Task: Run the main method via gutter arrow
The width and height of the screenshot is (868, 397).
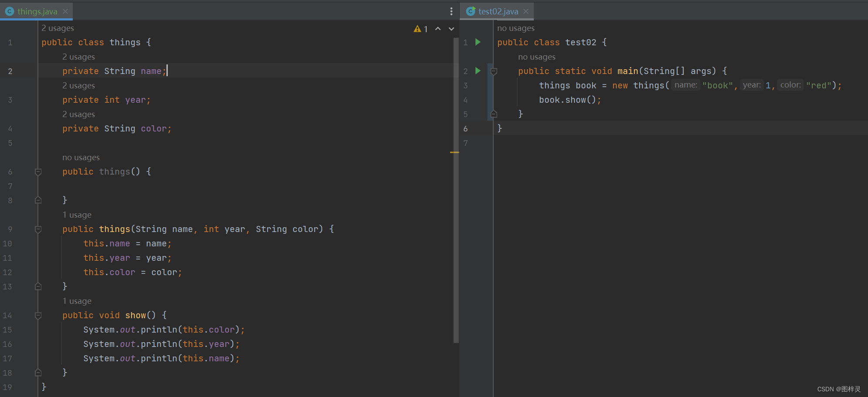Action: (478, 71)
